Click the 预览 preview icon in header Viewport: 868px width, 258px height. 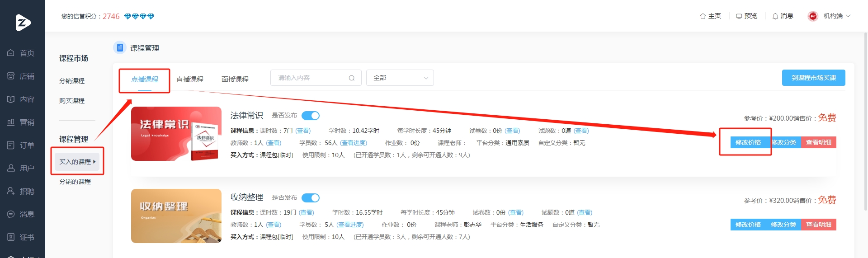coord(739,16)
